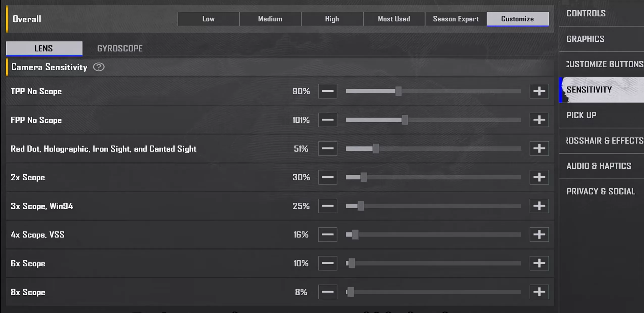Open the Lens tab
The width and height of the screenshot is (644, 313).
[44, 48]
